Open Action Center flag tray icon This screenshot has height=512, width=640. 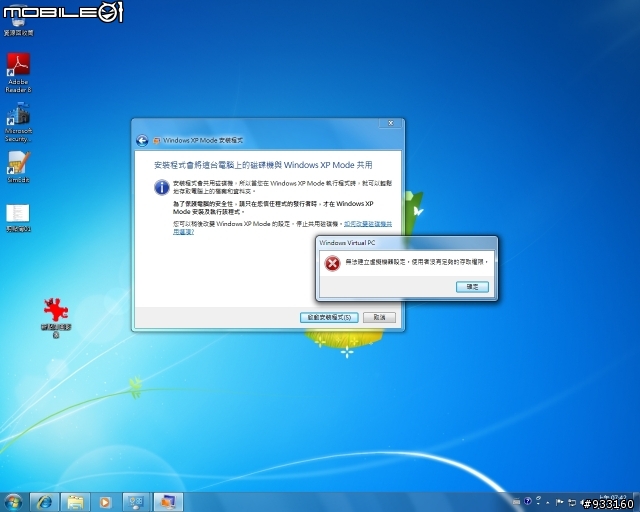pos(560,502)
